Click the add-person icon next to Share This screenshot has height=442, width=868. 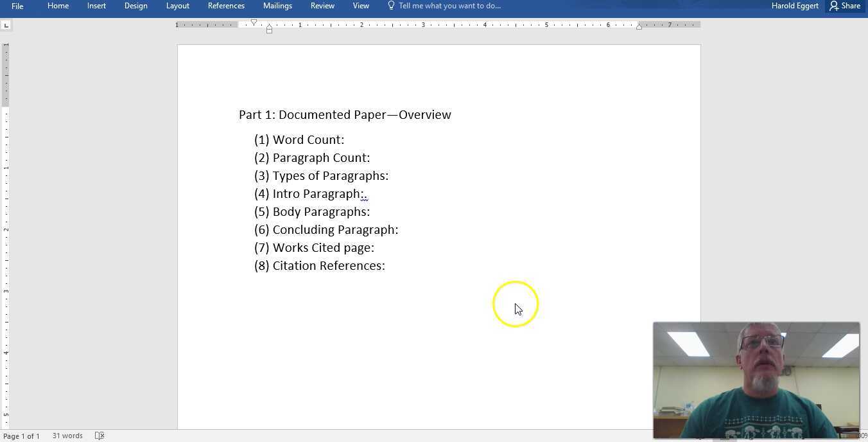pos(833,6)
